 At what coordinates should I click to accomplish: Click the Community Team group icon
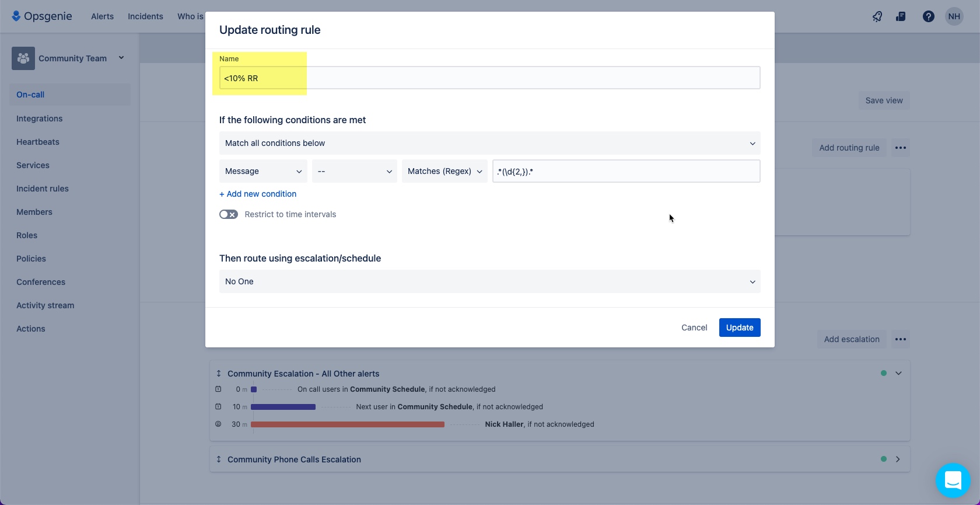[23, 58]
